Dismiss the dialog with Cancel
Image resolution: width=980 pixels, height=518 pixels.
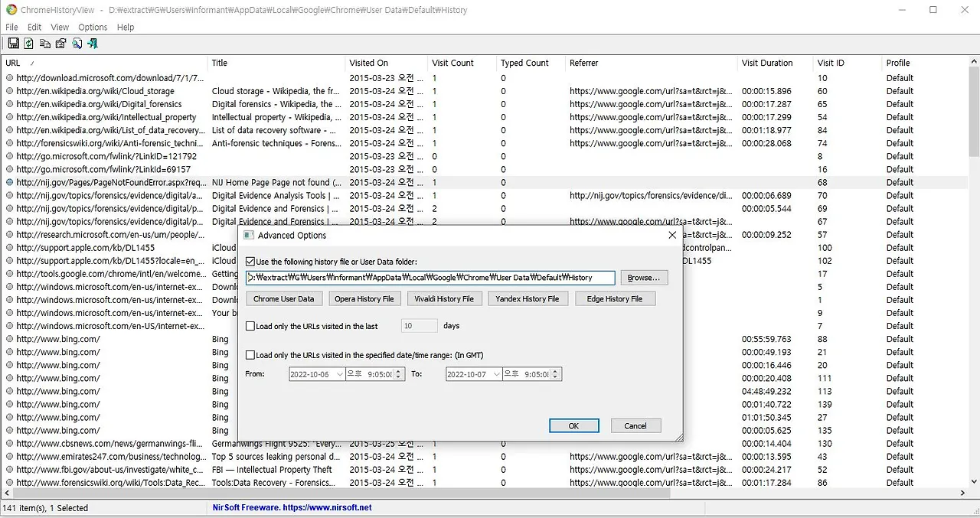coord(635,425)
